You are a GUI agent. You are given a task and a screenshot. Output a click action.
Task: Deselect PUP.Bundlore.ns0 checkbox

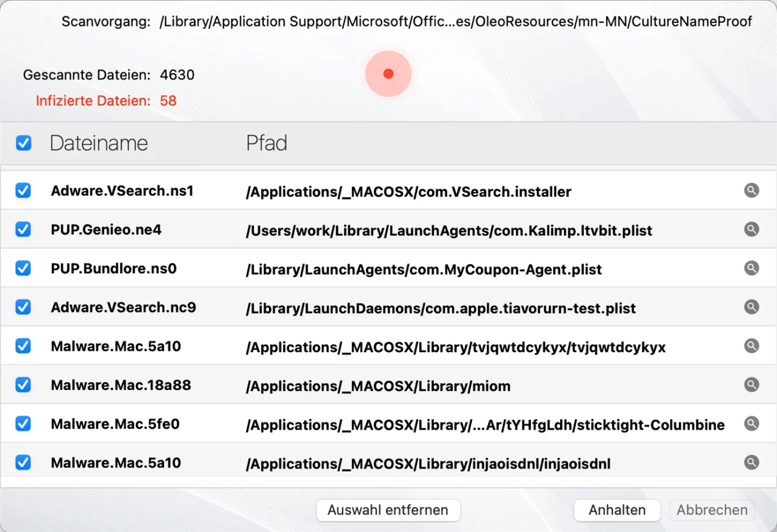coord(23,268)
